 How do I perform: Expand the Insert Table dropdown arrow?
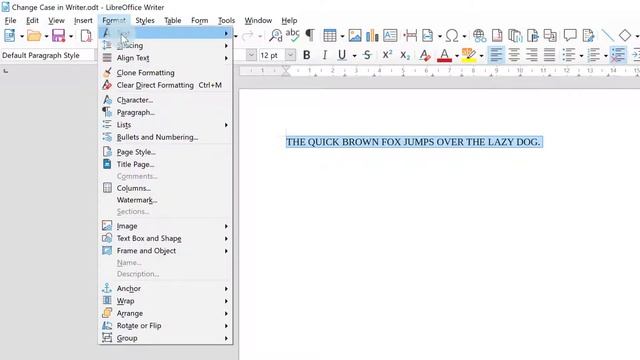pos(342,36)
